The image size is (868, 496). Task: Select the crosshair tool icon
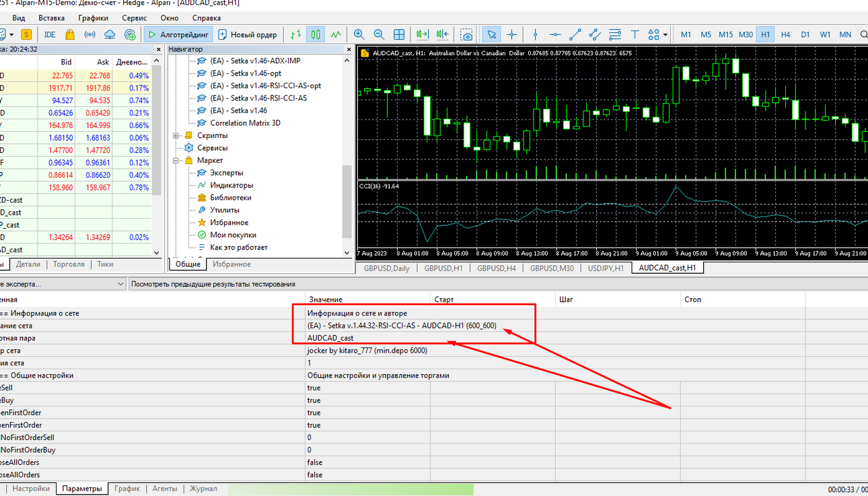coord(512,34)
